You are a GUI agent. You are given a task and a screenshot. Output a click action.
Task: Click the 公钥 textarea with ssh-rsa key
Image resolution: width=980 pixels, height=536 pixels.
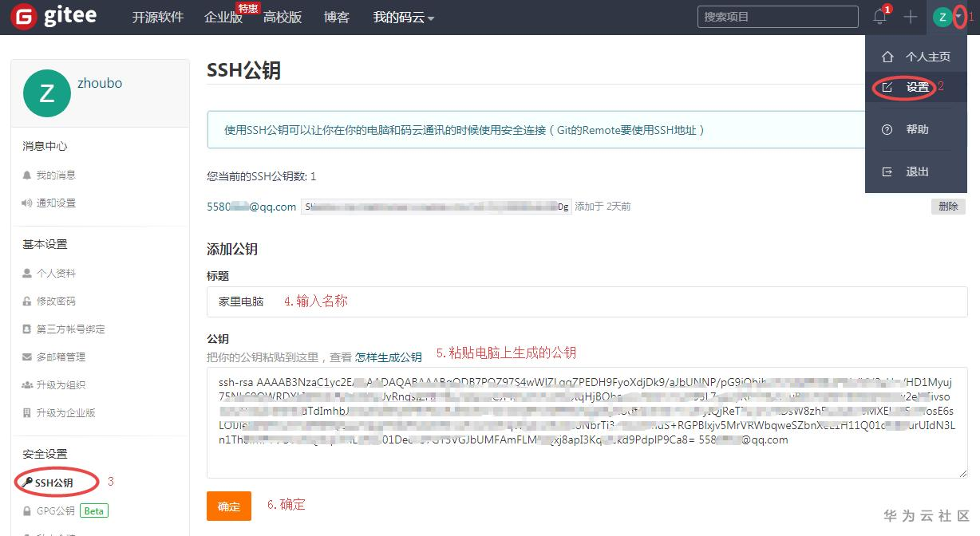click(x=587, y=423)
